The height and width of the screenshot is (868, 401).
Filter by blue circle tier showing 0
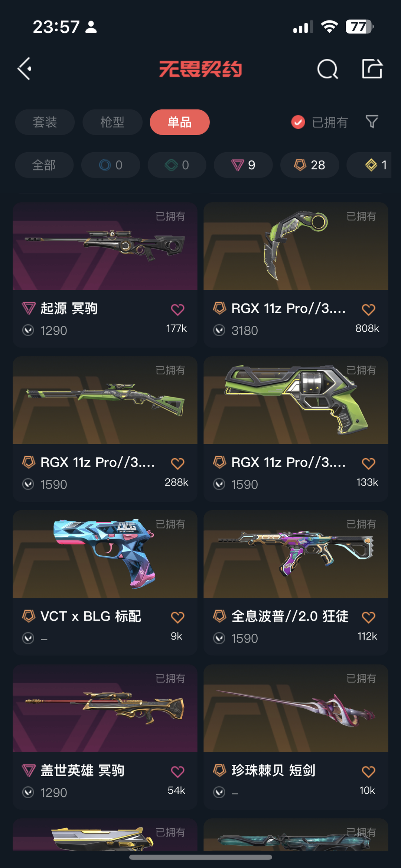111,165
